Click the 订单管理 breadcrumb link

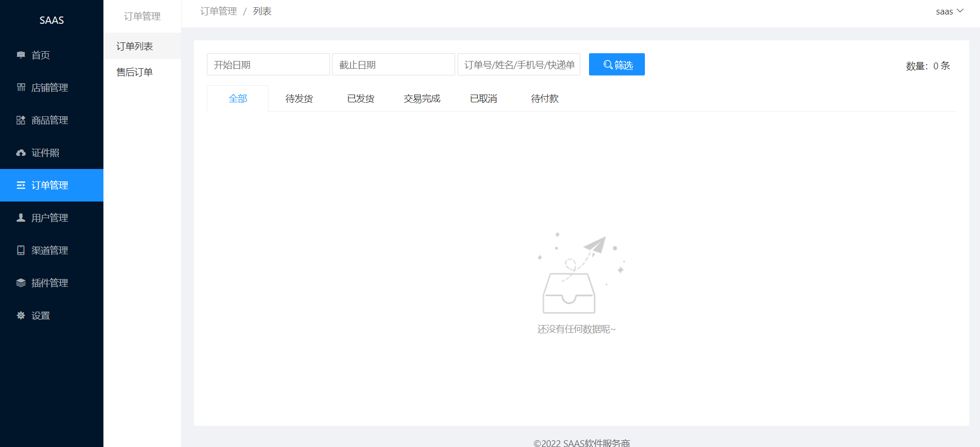pos(219,11)
